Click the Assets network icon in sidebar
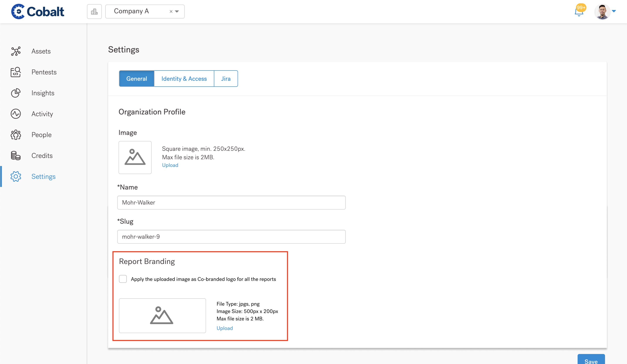 (16, 51)
